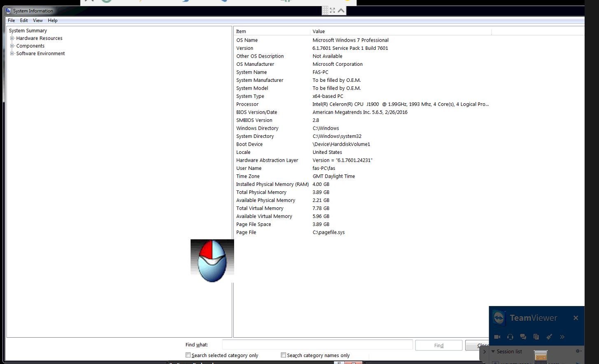Select the Version row
The height and width of the screenshot is (364, 599).
click(x=362, y=48)
